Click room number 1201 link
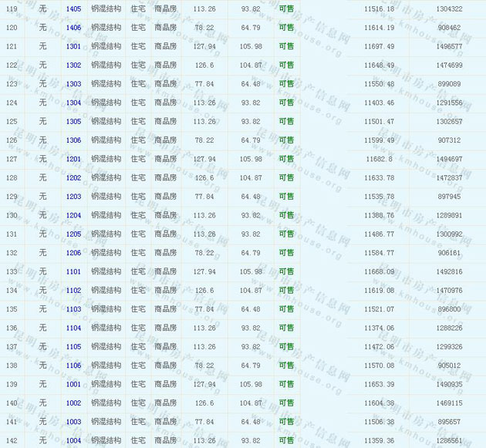The height and width of the screenshot is (448, 486). coord(73,159)
